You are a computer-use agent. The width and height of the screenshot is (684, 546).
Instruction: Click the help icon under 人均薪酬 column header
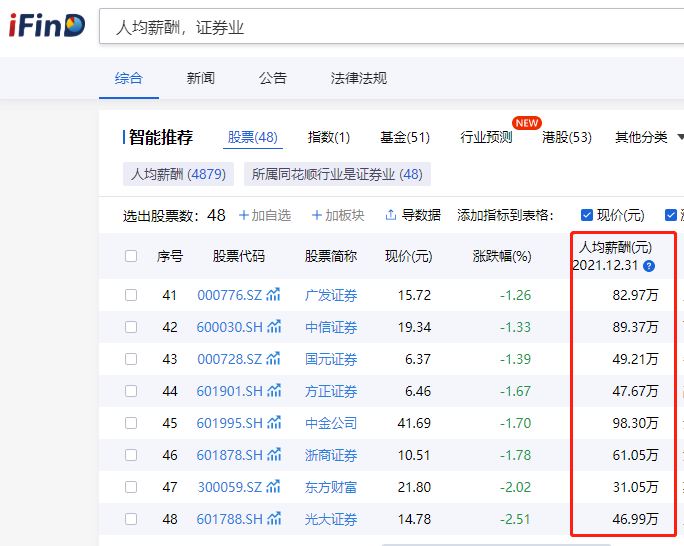(649, 266)
